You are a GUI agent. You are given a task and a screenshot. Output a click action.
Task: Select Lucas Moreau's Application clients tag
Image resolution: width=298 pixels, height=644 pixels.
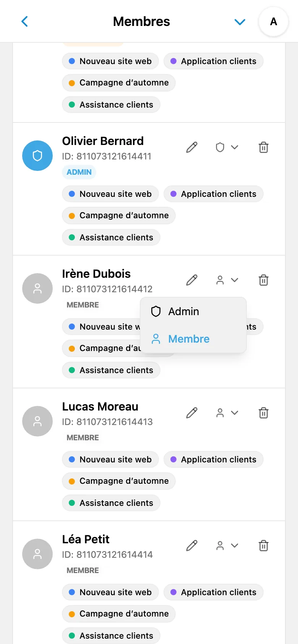tap(214, 459)
